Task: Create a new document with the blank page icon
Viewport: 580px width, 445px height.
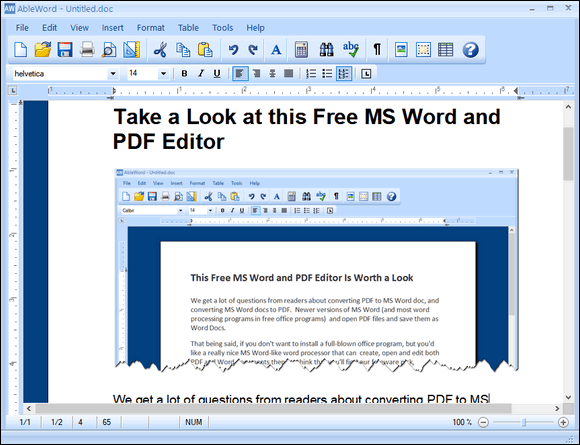Action: [x=20, y=50]
